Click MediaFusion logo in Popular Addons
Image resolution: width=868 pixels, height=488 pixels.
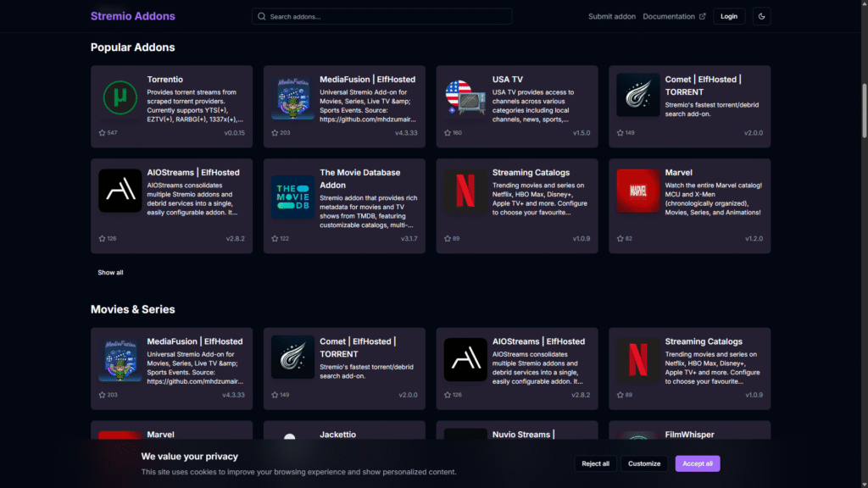pyautogui.click(x=292, y=97)
